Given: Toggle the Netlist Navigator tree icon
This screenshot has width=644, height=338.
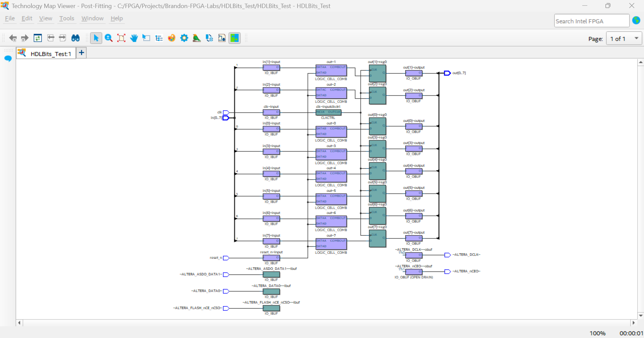Looking at the screenshot, I should coord(159,38).
